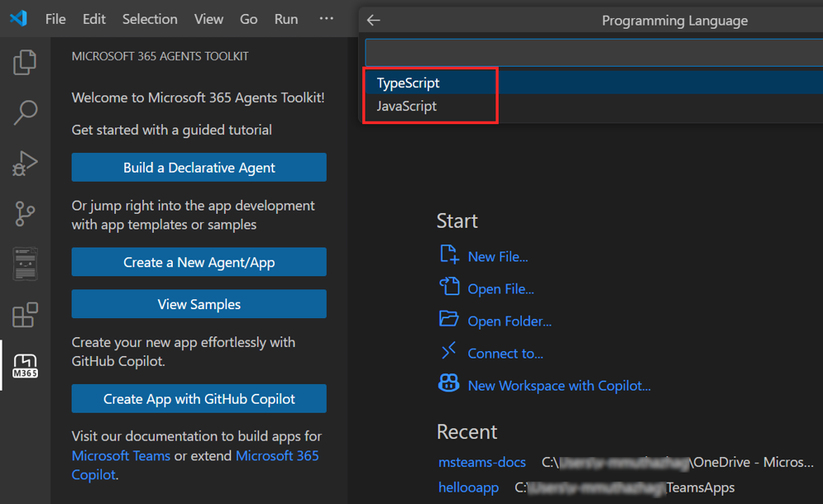Click the Open File icon

pos(449,287)
